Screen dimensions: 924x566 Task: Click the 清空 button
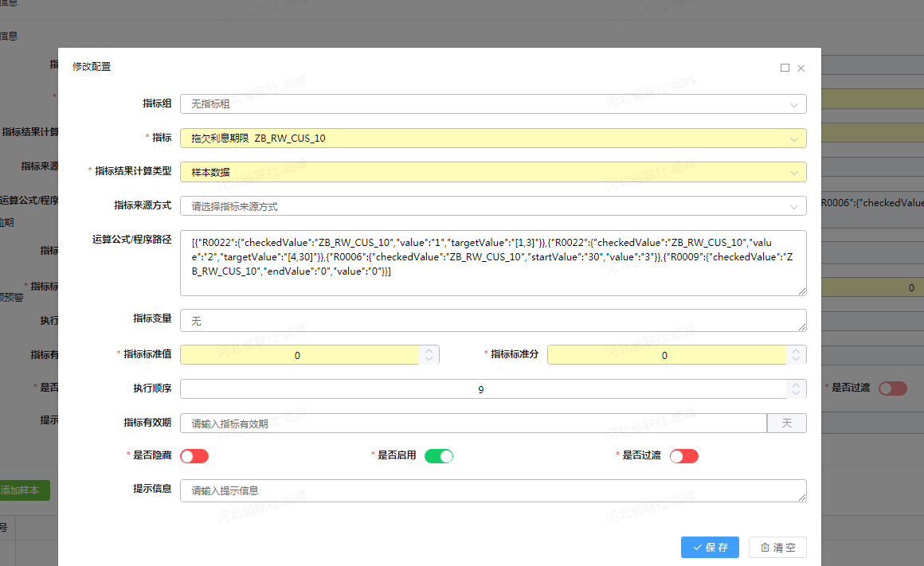(x=777, y=548)
